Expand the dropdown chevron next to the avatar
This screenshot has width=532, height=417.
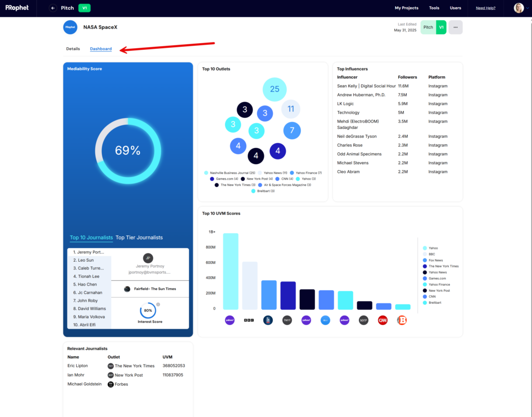(x=528, y=8)
